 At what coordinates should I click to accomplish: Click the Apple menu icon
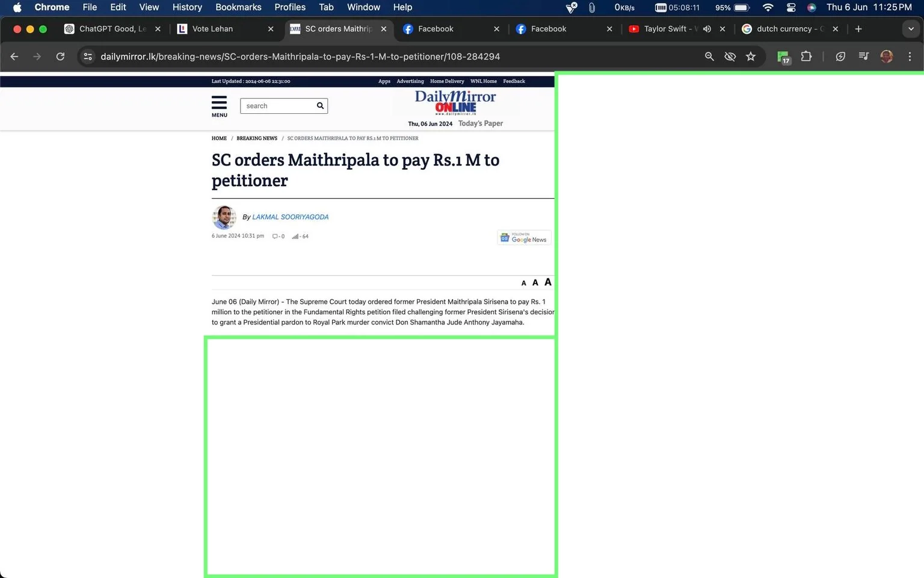pyautogui.click(x=17, y=7)
